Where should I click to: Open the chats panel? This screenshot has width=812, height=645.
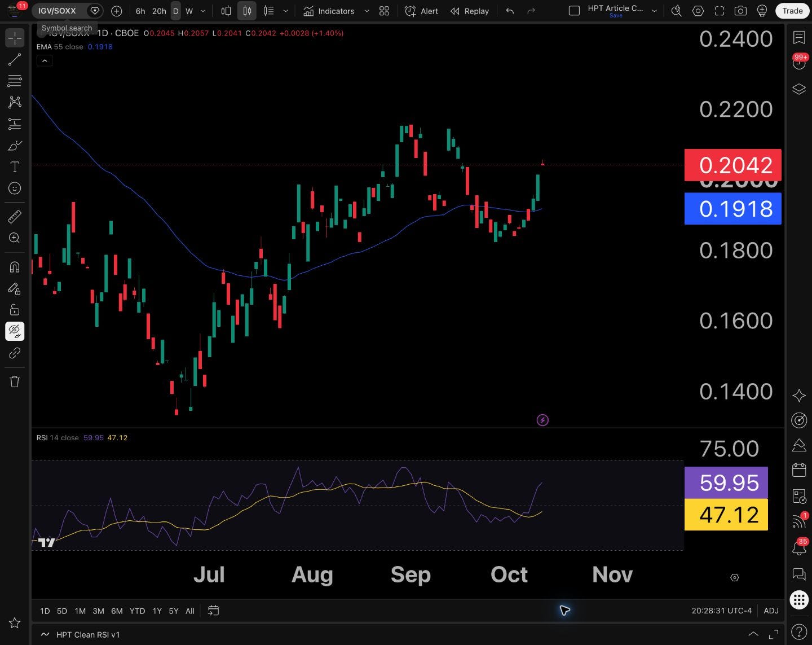[799, 574]
